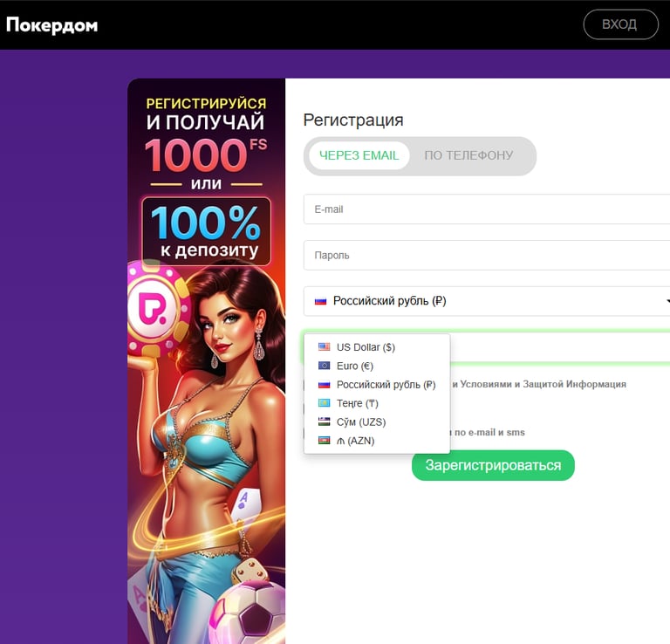Focus the Пароль password field
Image resolution: width=670 pixels, height=644 pixels.
[486, 255]
